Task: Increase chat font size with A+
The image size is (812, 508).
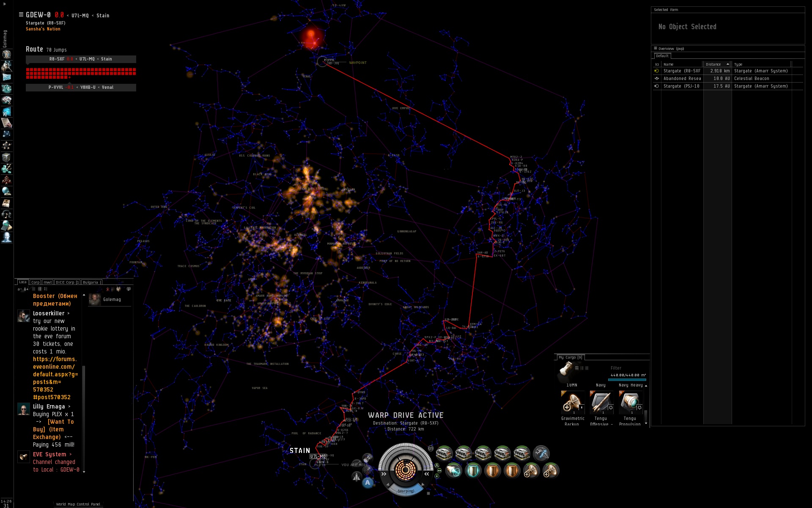Action: click(26, 290)
